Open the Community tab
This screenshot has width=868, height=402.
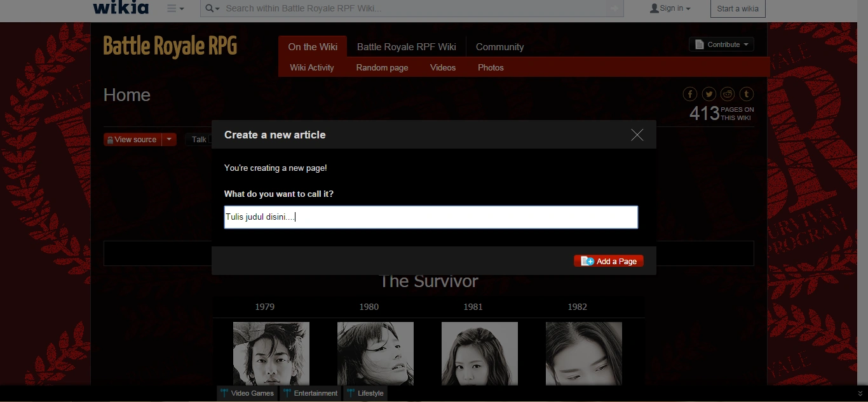point(499,46)
